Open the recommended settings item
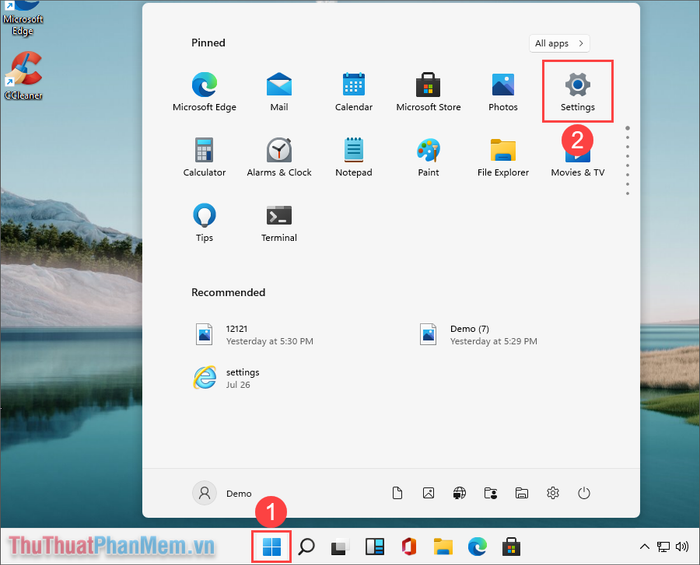This screenshot has height=565, width=700. (x=227, y=378)
